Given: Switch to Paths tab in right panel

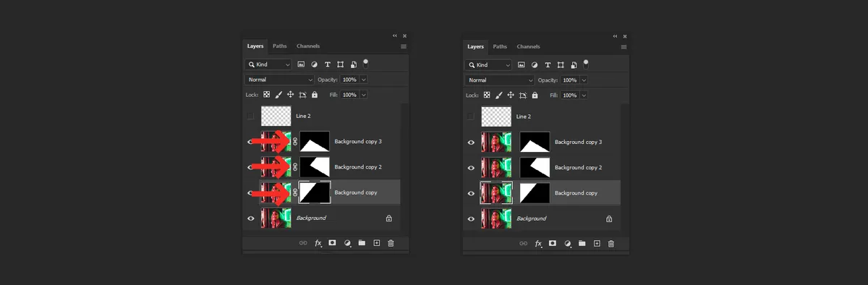Looking at the screenshot, I should tap(500, 46).
